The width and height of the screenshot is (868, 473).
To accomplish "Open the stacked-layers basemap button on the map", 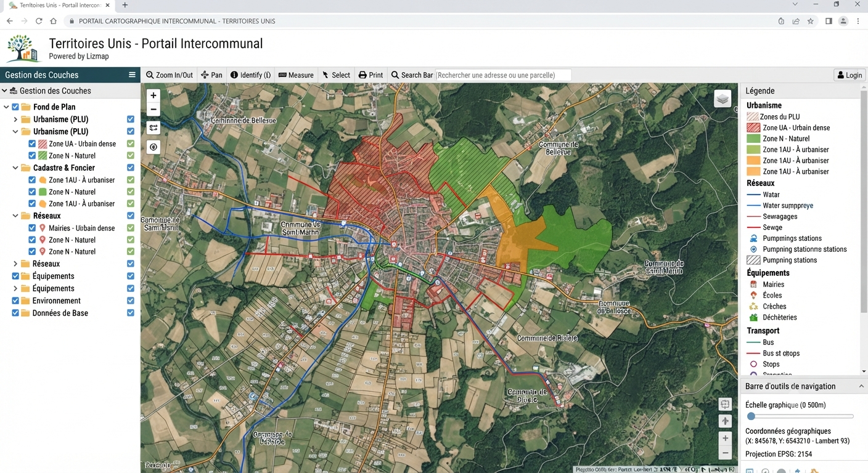I will pyautogui.click(x=723, y=99).
